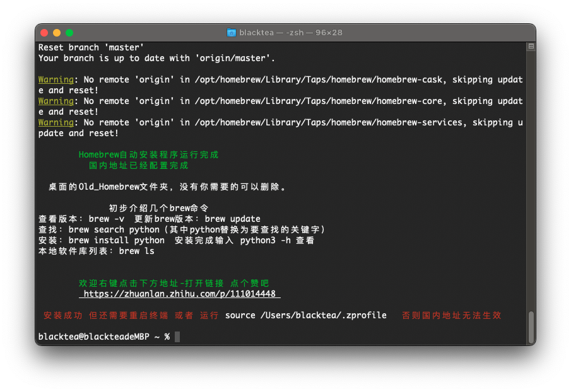Click green text '欢迎右键点击下方地址'
This screenshot has width=571, height=392.
[129, 283]
